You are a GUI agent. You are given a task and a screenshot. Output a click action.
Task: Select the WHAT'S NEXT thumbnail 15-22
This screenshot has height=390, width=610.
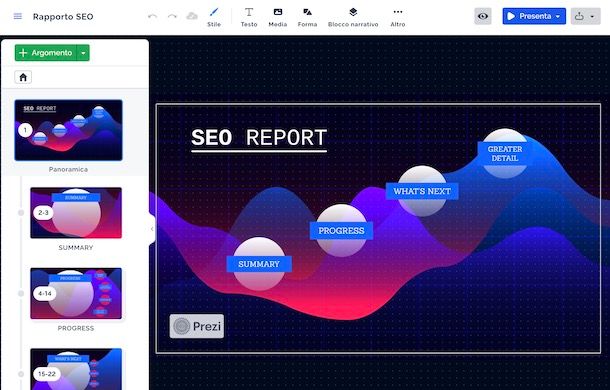point(76,369)
